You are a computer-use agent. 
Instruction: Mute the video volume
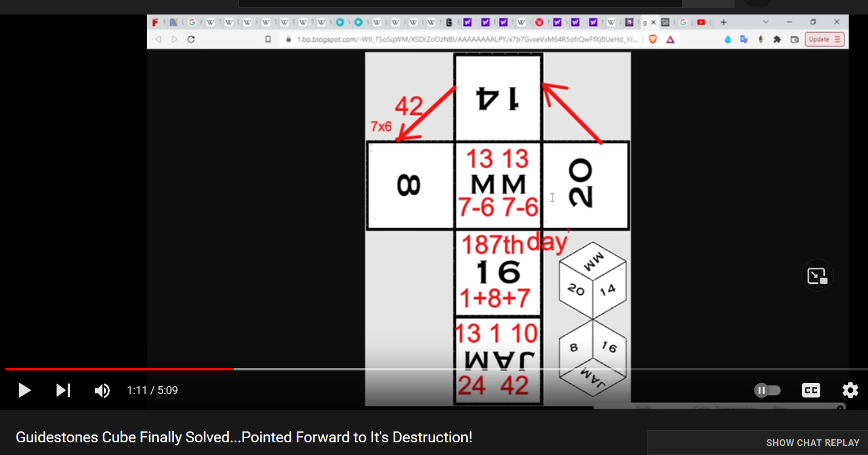click(102, 390)
